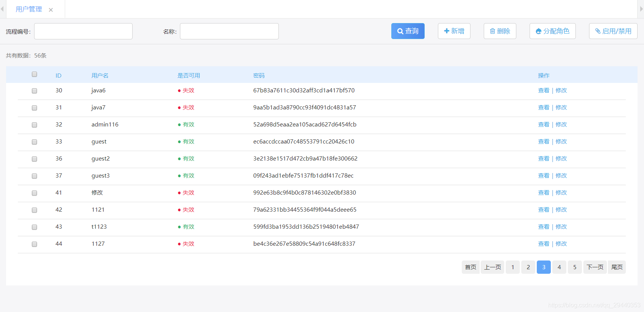The width and height of the screenshot is (644, 312).
Task: Click the 共有数据: 56条 total count text
Action: click(x=26, y=55)
